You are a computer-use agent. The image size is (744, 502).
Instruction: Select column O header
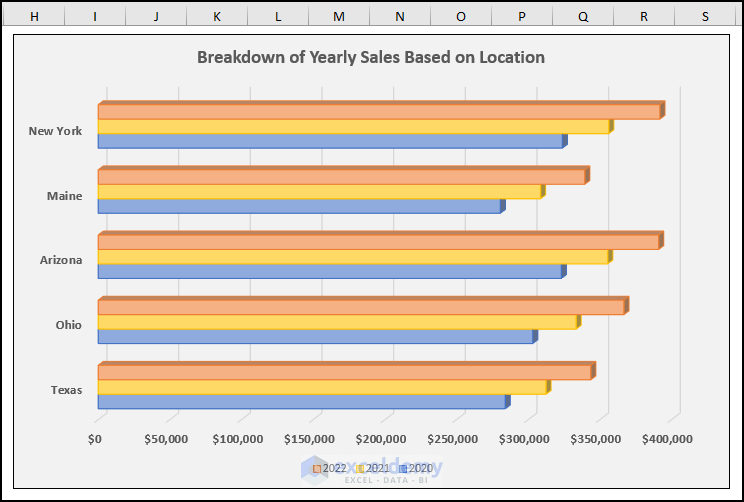click(461, 16)
